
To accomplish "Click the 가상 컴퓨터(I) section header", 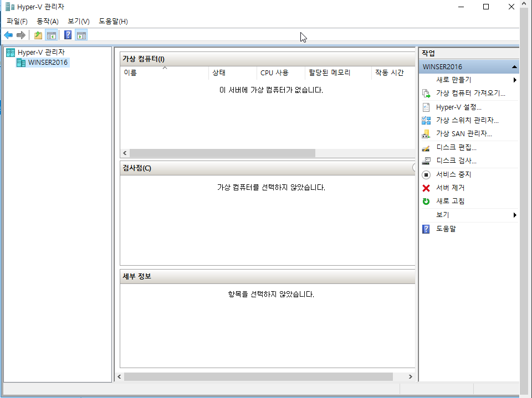I will point(267,59).
